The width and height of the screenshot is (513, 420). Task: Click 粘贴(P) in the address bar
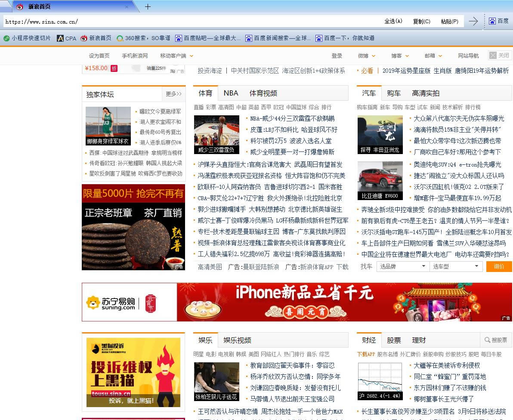[450, 22]
